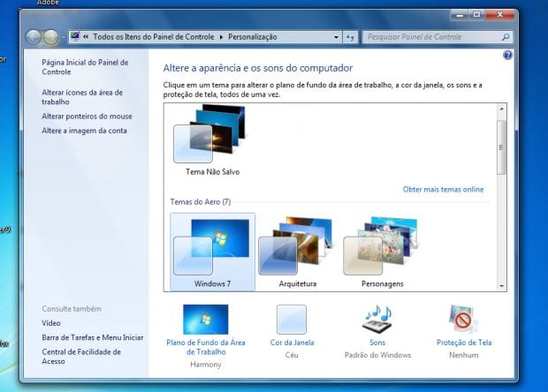Image resolution: width=548 pixels, height=392 pixels.
Task: Open the Sons music notes icon
Action: click(377, 319)
